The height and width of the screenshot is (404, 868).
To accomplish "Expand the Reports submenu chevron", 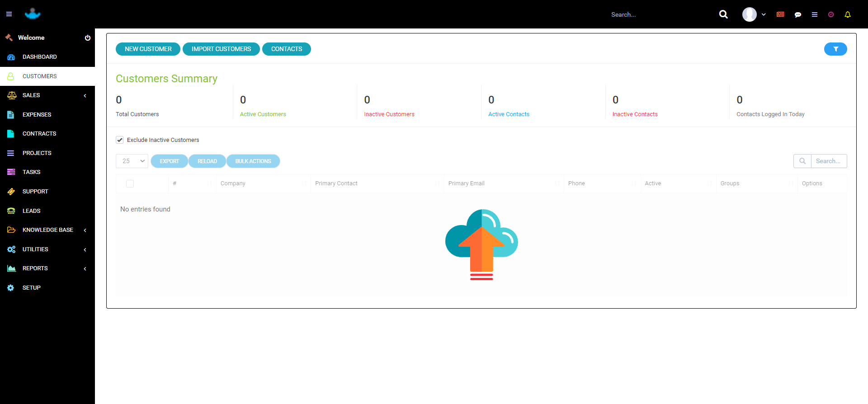I will click(x=85, y=269).
